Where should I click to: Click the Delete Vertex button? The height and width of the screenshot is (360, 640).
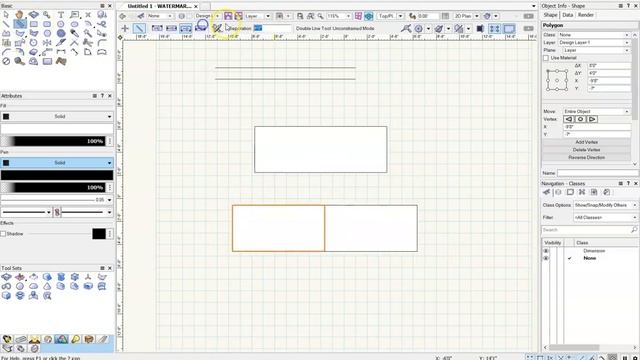point(587,150)
